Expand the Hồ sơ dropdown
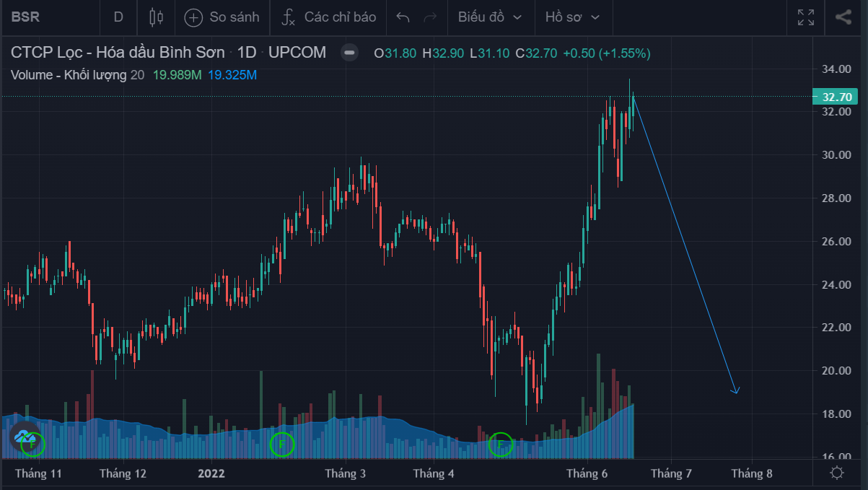 tap(572, 17)
